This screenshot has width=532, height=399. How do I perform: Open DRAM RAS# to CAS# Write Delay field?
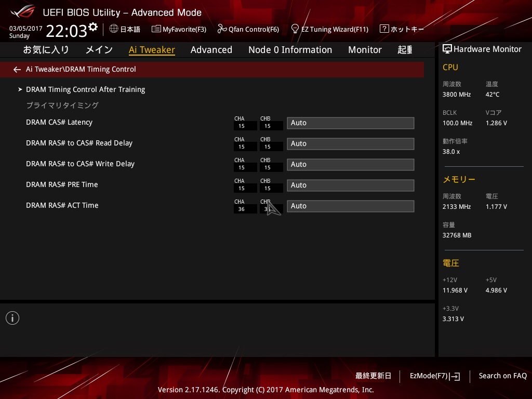[351, 164]
